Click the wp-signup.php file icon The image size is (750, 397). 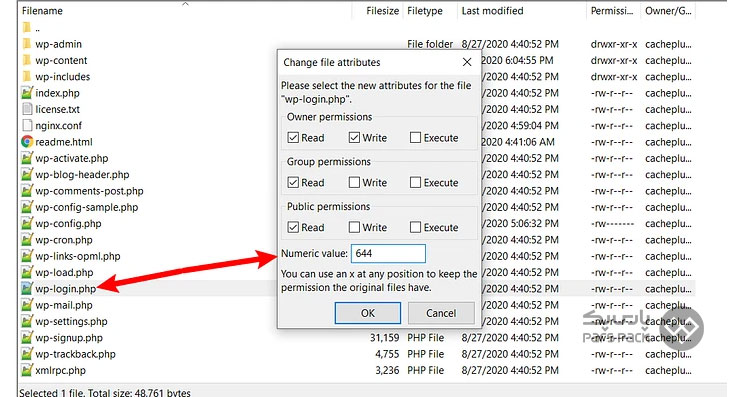coord(27,338)
